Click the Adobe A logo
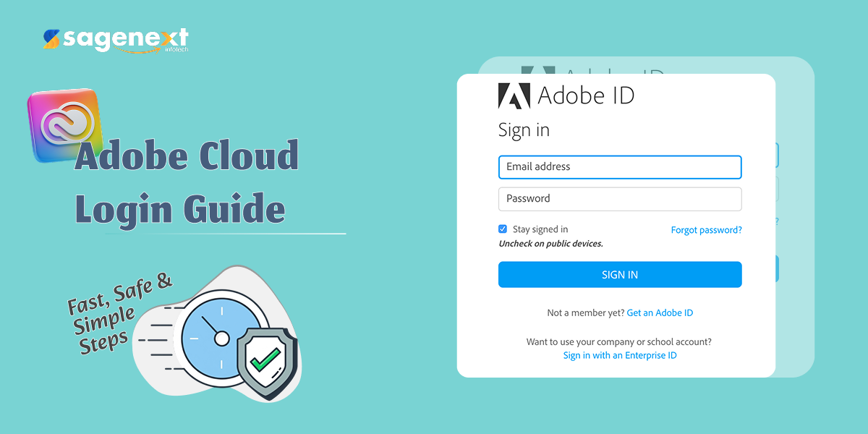This screenshot has width=868, height=434. [514, 96]
